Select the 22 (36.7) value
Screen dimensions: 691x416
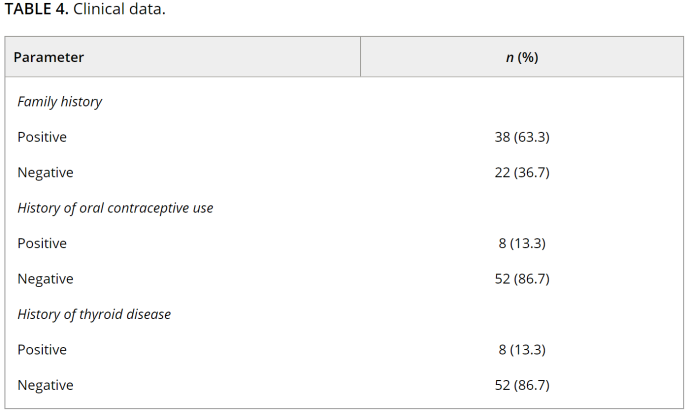click(522, 172)
